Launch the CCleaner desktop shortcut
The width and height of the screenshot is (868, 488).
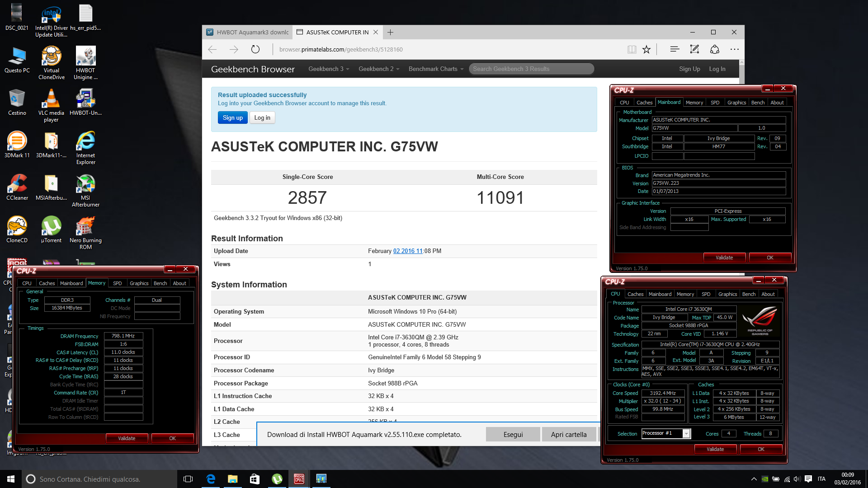(17, 188)
